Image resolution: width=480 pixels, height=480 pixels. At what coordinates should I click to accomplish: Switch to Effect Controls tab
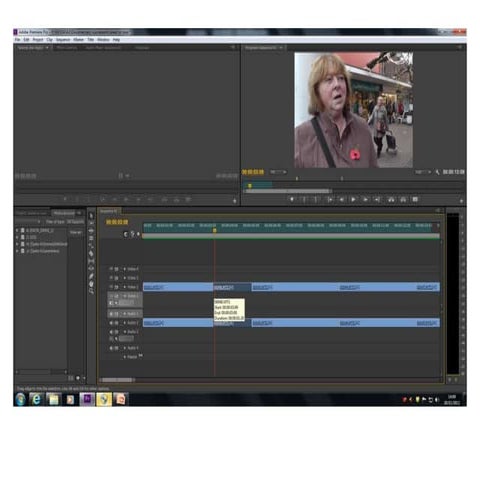[x=67, y=48]
